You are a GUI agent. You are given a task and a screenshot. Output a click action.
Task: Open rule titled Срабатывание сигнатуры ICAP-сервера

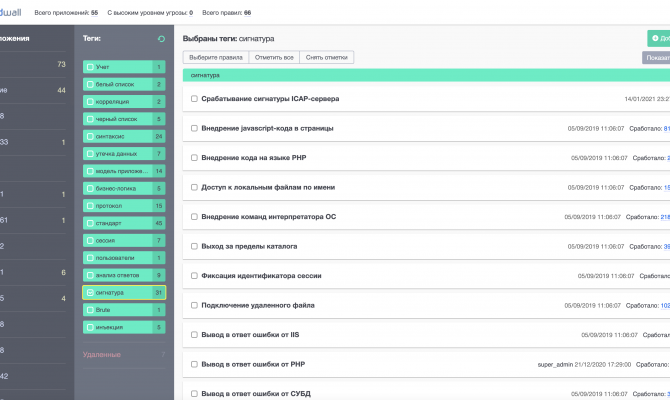270,99
